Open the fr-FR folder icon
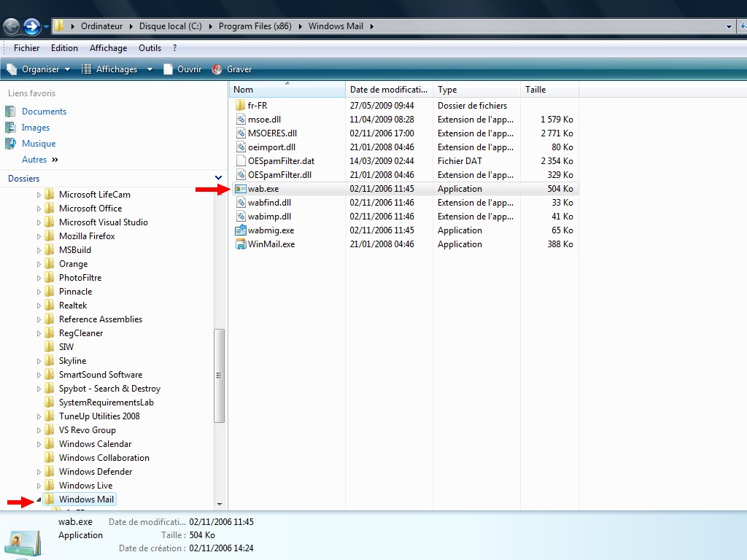Image resolution: width=747 pixels, height=560 pixels. [241, 106]
